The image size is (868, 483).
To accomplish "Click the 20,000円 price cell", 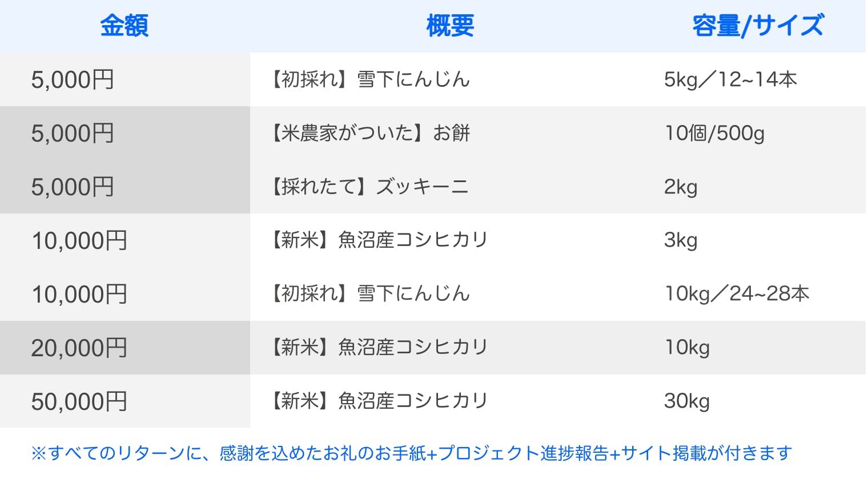I will click(79, 348).
